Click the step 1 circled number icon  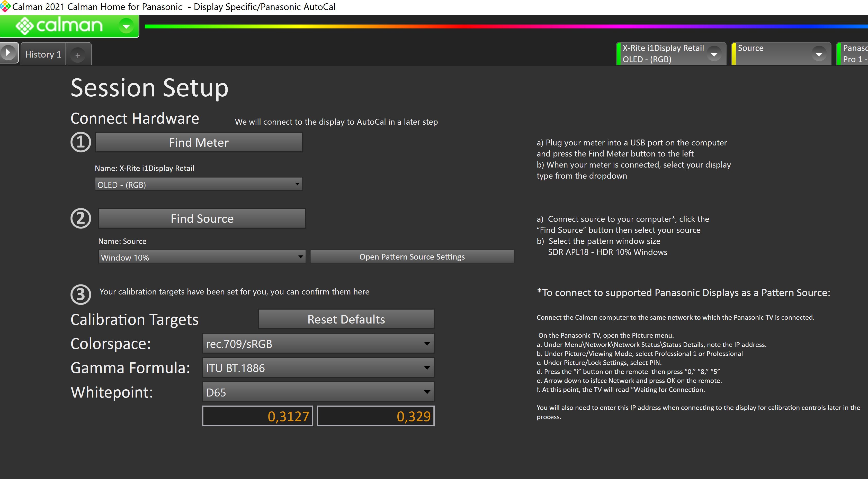click(80, 142)
